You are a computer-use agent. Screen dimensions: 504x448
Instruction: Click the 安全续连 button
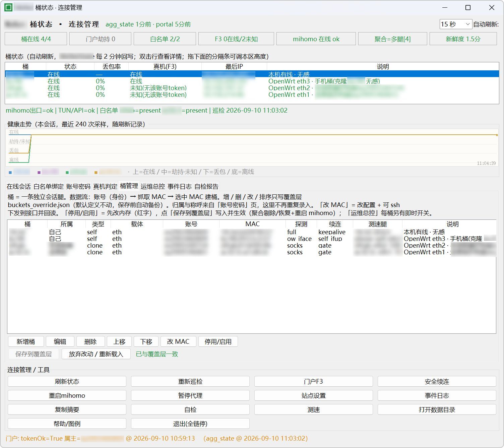[437, 381]
